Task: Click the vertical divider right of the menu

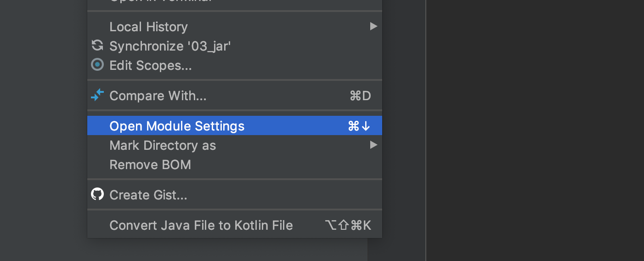Action: click(x=426, y=130)
